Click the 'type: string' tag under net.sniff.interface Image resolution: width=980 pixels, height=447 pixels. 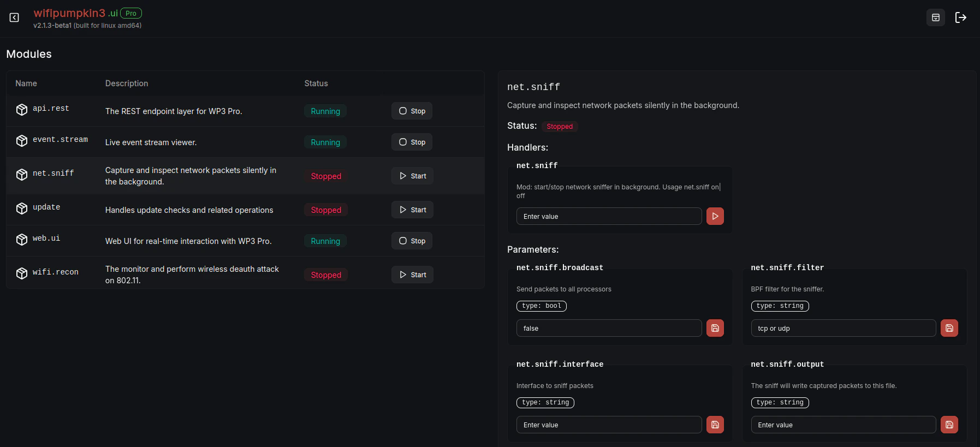tap(545, 402)
